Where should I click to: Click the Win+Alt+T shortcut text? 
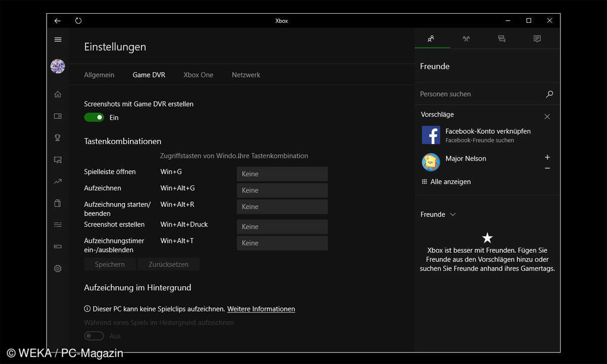[177, 241]
